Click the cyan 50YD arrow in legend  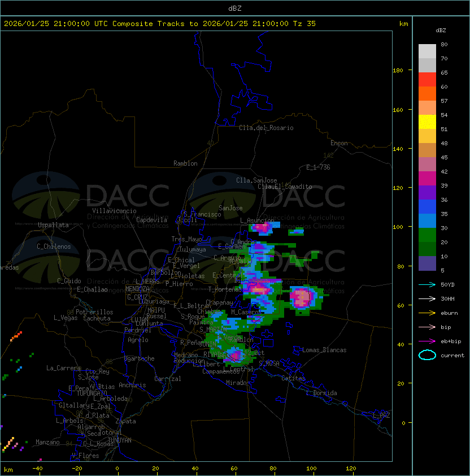[427, 284]
